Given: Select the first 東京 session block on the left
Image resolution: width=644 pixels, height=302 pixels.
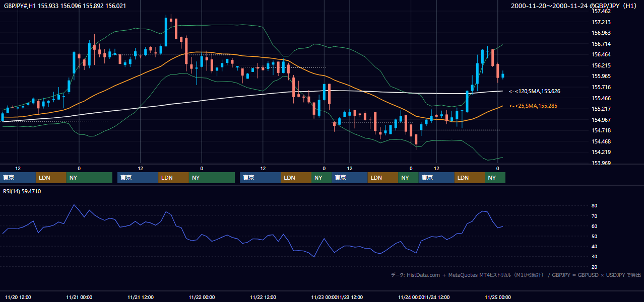Looking at the screenshot, I should pyautogui.click(x=18, y=178).
